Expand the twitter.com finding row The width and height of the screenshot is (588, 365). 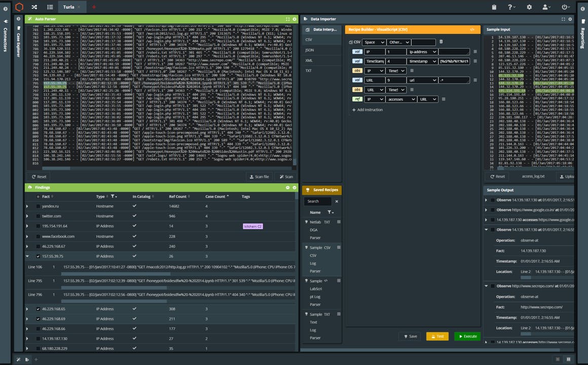tap(27, 216)
